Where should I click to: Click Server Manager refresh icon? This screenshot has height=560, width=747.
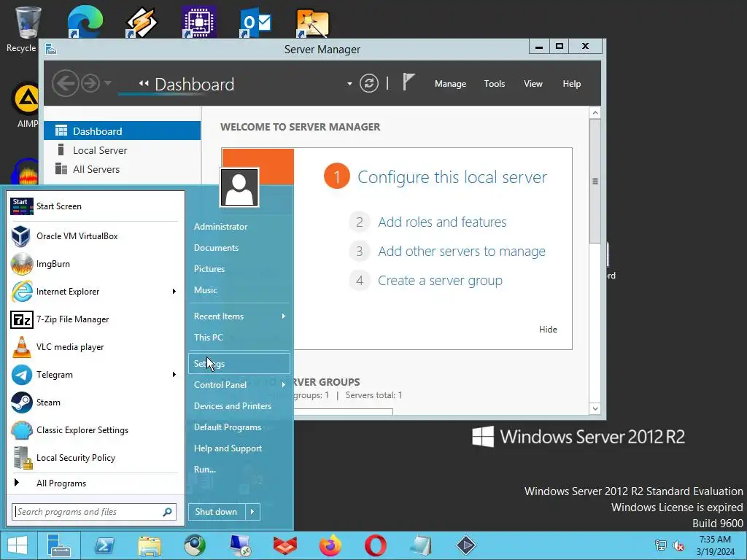pyautogui.click(x=368, y=83)
